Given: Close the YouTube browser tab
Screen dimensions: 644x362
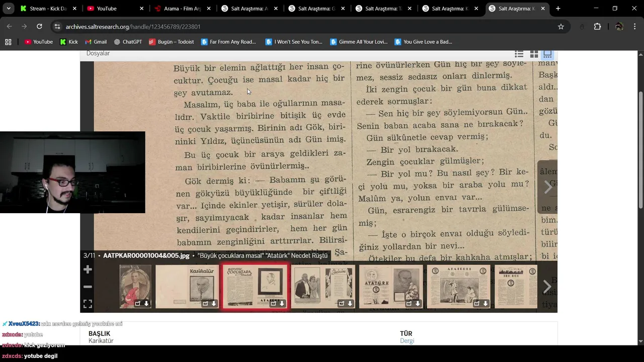Looking at the screenshot, I should [141, 9].
